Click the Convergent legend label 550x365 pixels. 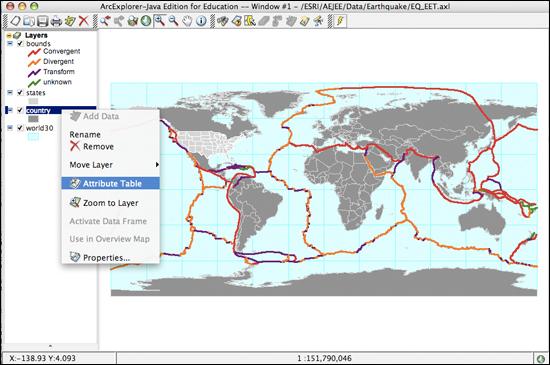pyautogui.click(x=62, y=51)
